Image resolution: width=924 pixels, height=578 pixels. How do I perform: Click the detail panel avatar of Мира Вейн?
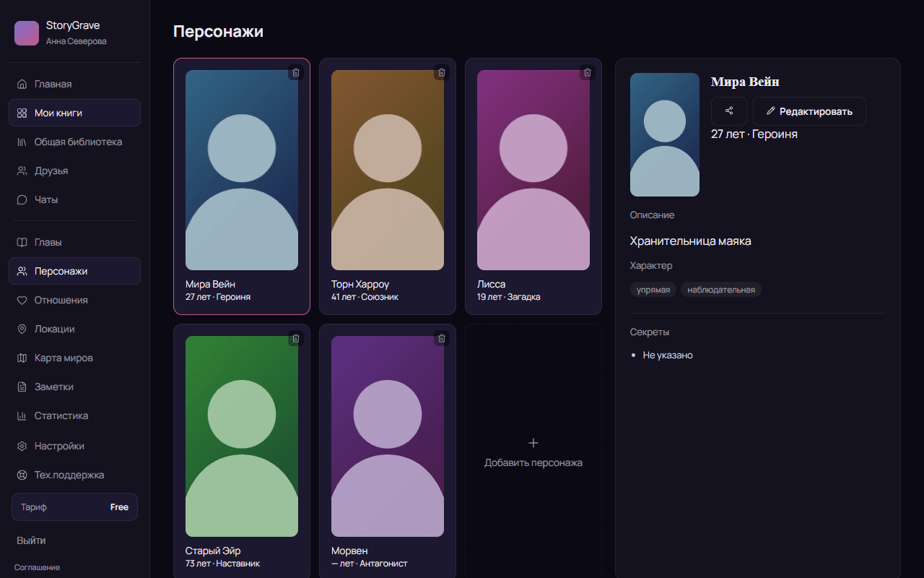click(665, 134)
